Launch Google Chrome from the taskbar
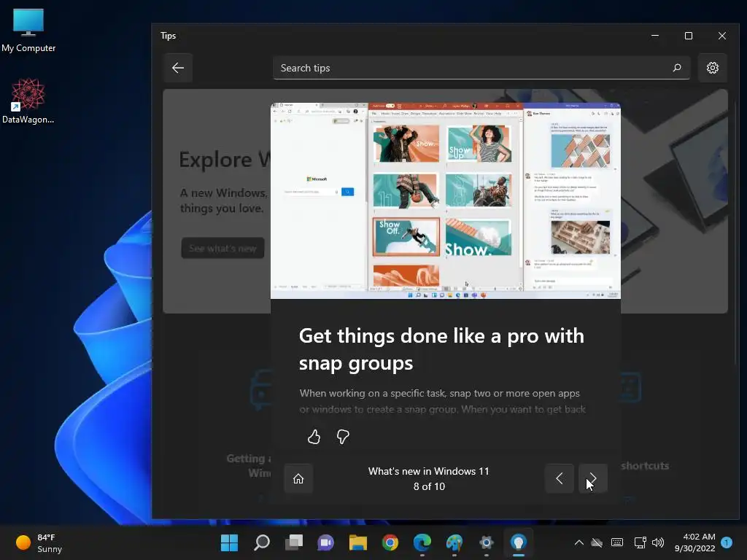This screenshot has height=560, width=747. 390,542
